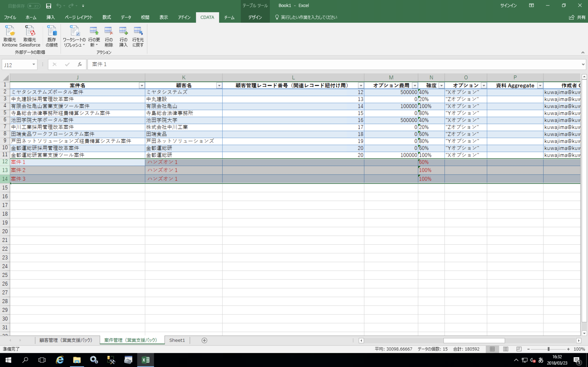The height and width of the screenshot is (367, 588).
Task: Open the 顧客管理（営業支援パック） sheet tab
Action: [66, 340]
